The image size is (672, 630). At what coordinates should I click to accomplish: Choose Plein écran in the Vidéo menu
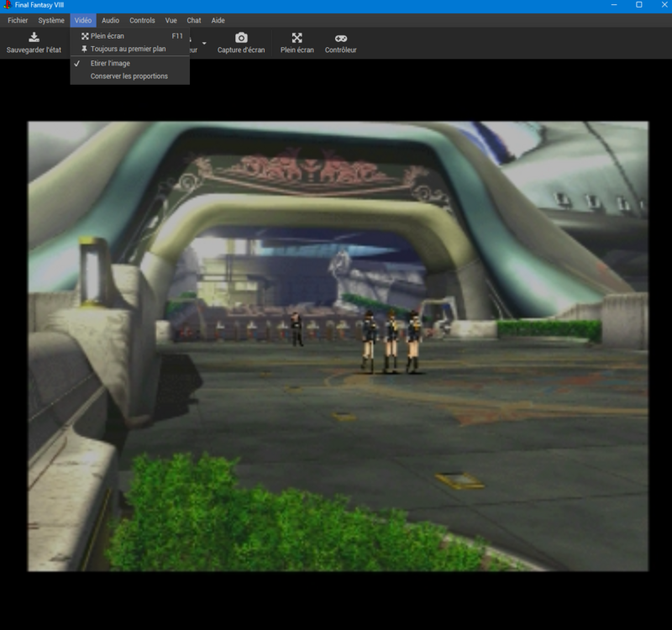[108, 36]
